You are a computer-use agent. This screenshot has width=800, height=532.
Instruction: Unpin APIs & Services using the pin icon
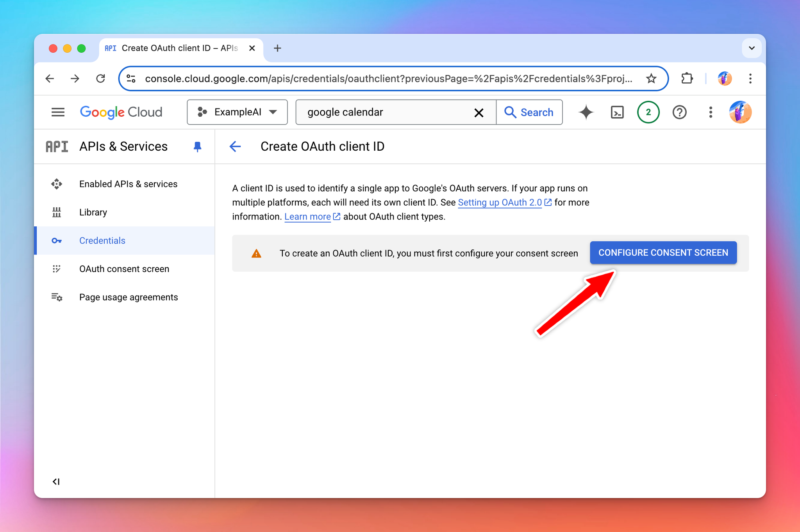pos(197,147)
